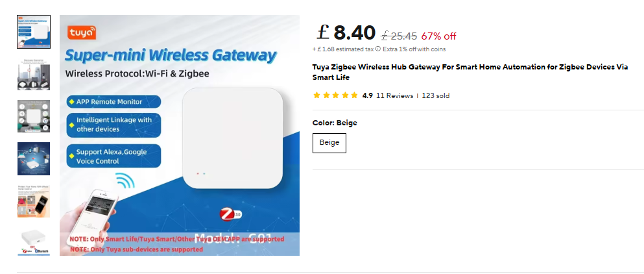Click the Tuya logo in product image

click(81, 33)
